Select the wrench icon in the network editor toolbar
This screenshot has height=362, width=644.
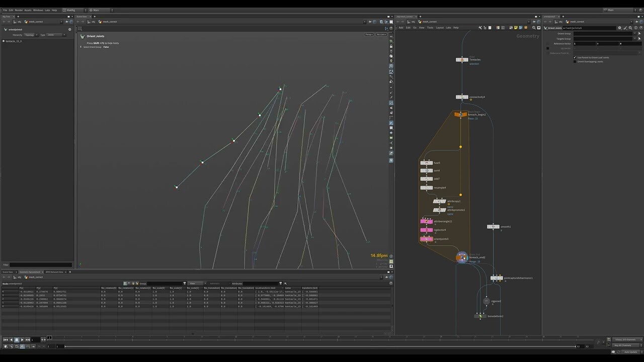click(479, 28)
